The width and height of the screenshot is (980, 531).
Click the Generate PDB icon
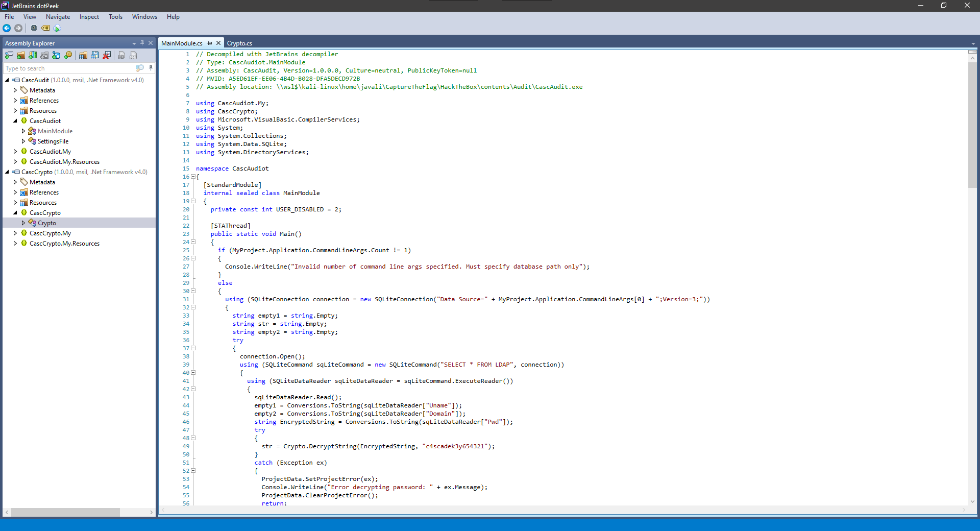point(133,55)
